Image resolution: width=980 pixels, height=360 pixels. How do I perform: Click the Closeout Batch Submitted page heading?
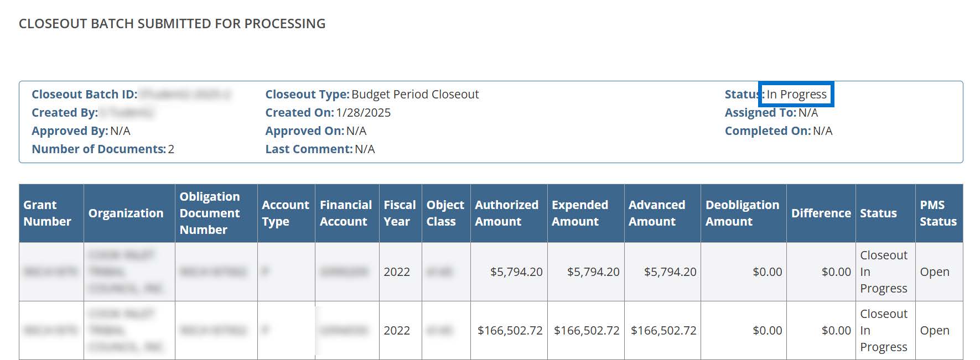pyautogui.click(x=172, y=24)
